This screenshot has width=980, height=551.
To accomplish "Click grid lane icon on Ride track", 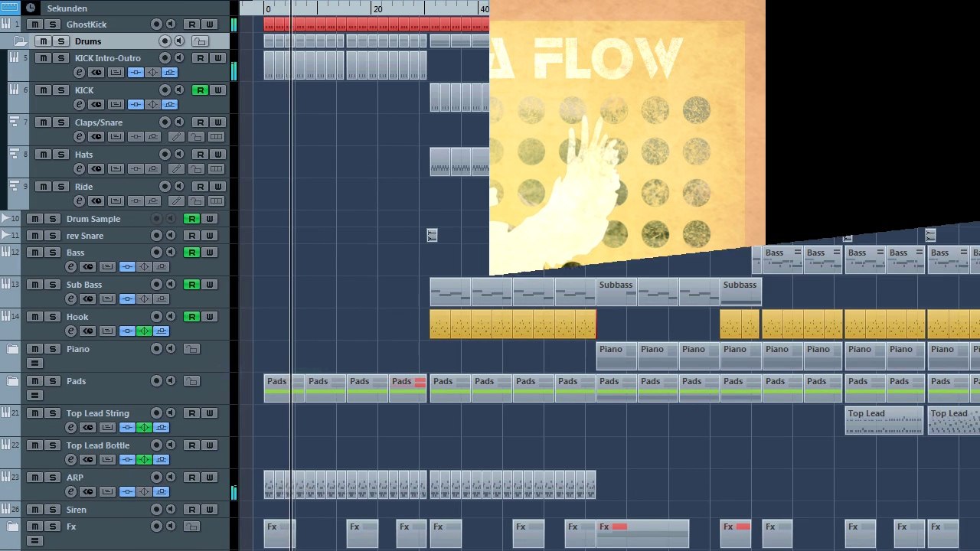I will [x=216, y=201].
